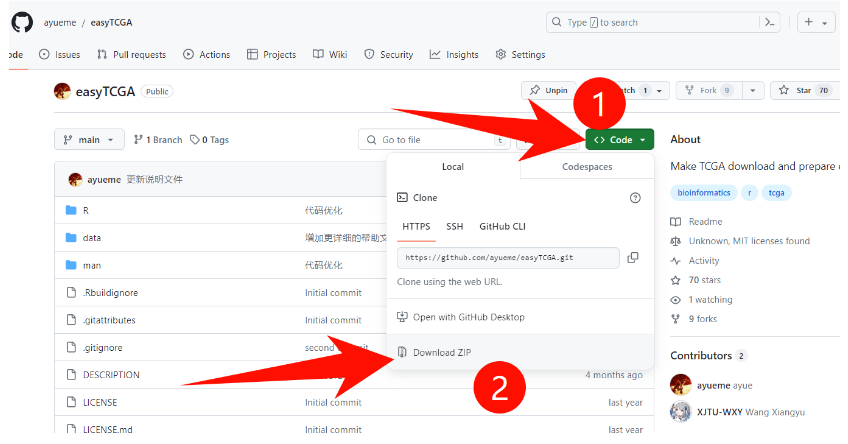Open the ayueme owner link

60,23
